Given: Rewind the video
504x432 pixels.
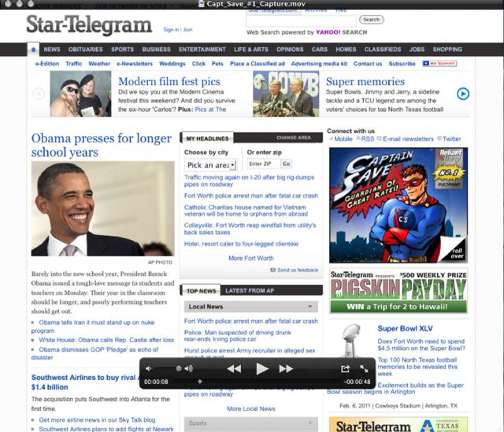Looking at the screenshot, I should [x=234, y=369].
